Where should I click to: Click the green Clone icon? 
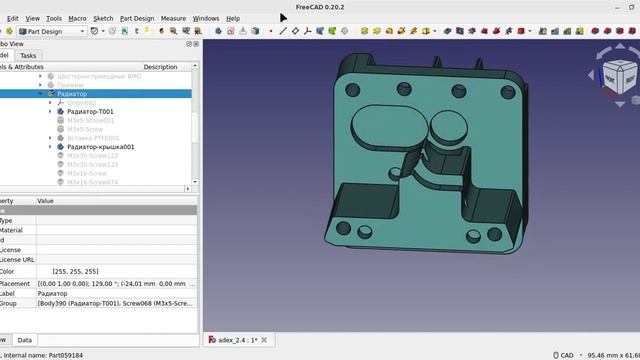pos(332,31)
